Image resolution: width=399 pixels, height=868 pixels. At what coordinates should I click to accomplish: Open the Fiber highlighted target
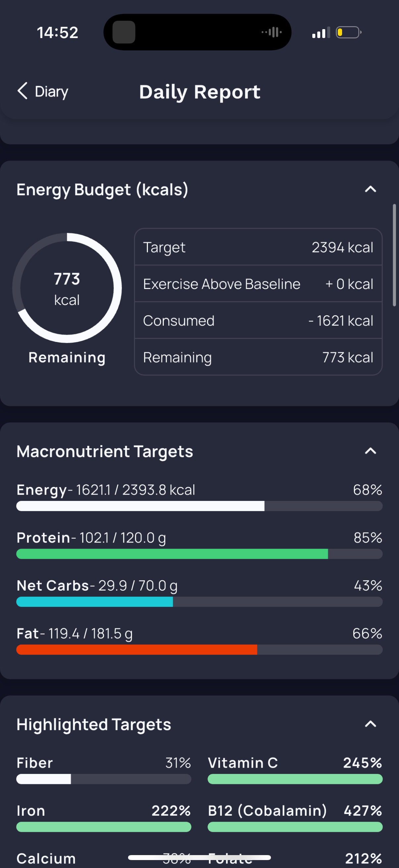coord(104,770)
